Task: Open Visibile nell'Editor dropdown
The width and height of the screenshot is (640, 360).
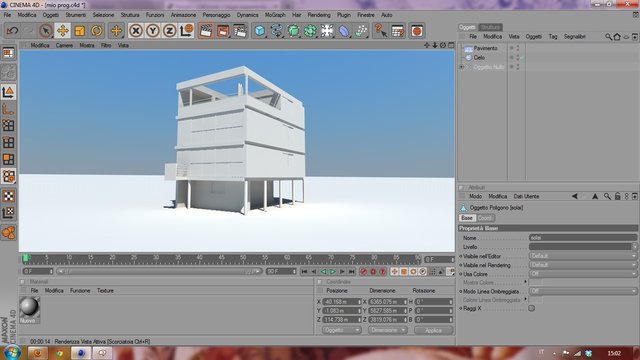Action: click(583, 256)
